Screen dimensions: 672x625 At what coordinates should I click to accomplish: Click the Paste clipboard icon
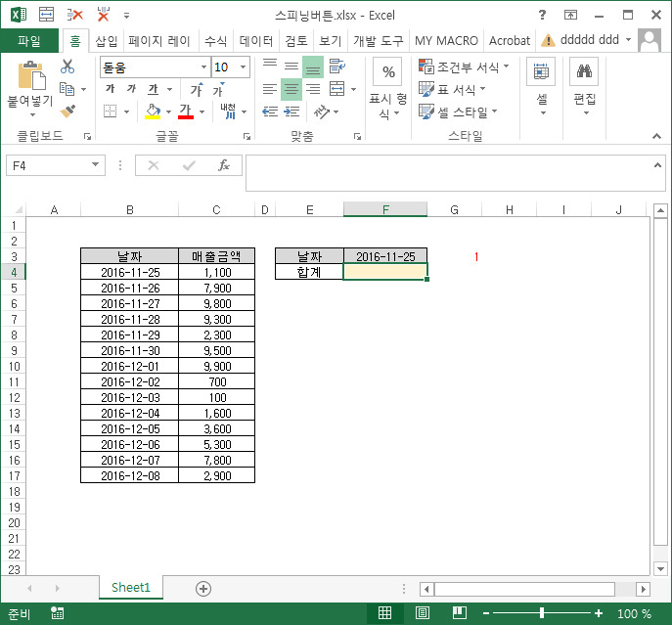pos(31,76)
